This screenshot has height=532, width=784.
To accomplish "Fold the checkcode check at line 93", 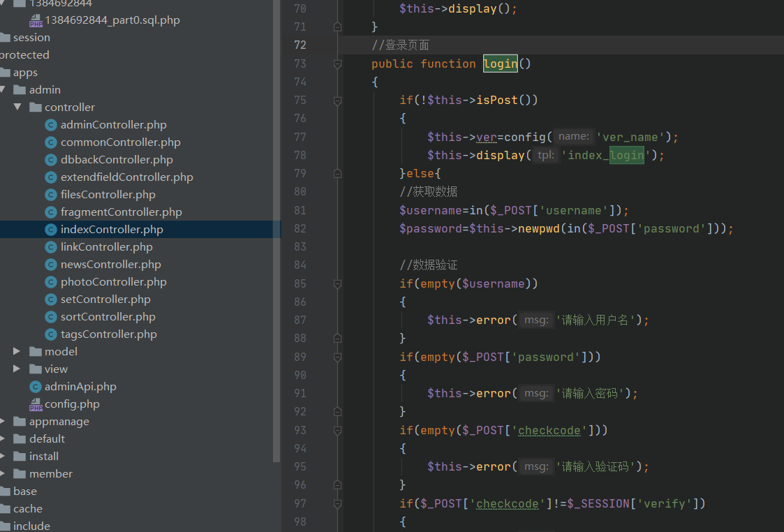I will coord(337,431).
